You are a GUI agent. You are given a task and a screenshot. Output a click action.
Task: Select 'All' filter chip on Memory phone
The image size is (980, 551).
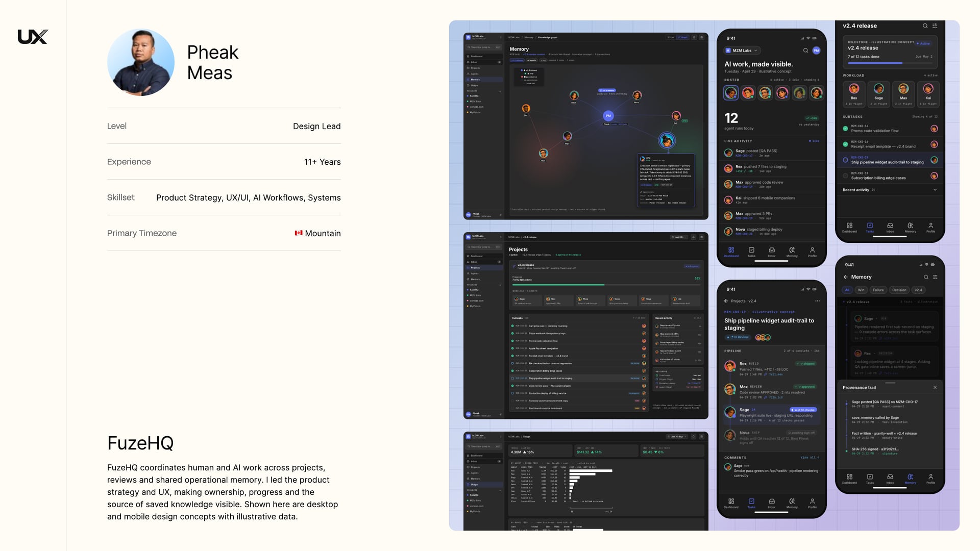[847, 290]
